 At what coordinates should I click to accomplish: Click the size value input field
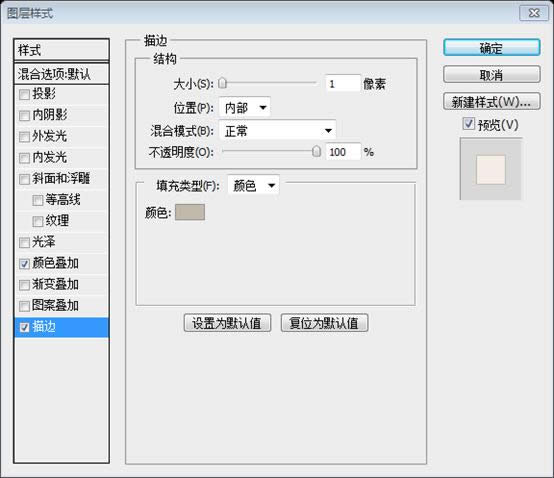pyautogui.click(x=343, y=84)
